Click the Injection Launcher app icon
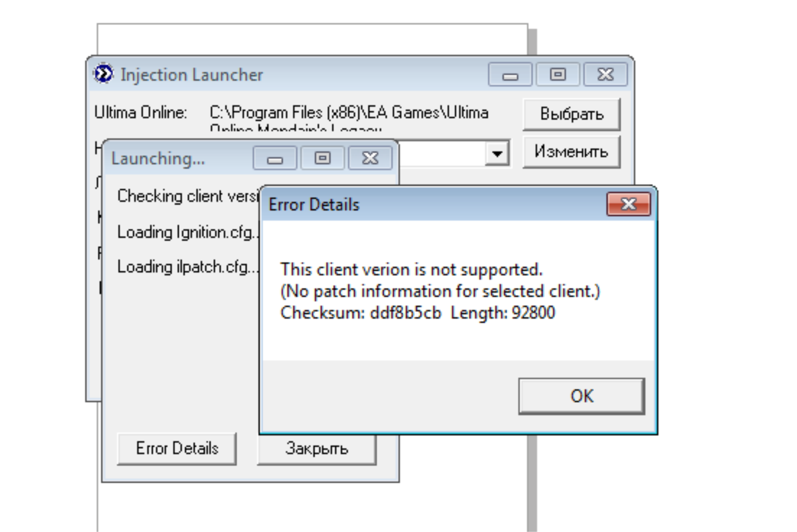 [x=103, y=74]
